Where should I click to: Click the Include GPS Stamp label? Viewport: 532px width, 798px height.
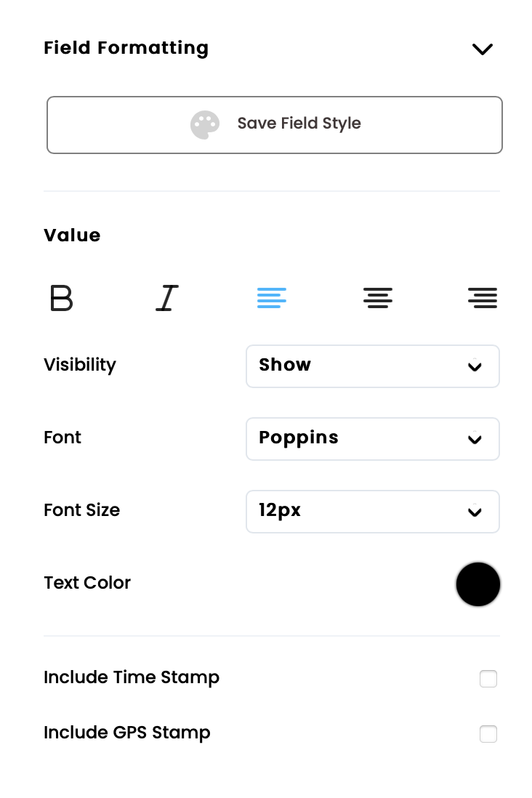pos(127,733)
